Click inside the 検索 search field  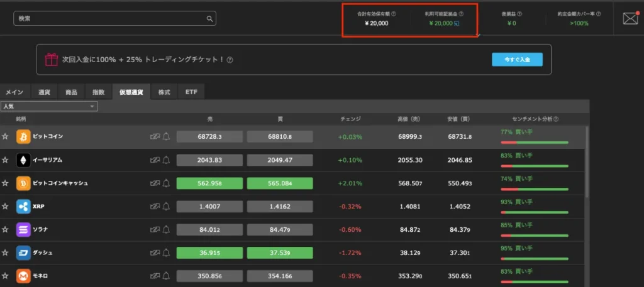110,19
